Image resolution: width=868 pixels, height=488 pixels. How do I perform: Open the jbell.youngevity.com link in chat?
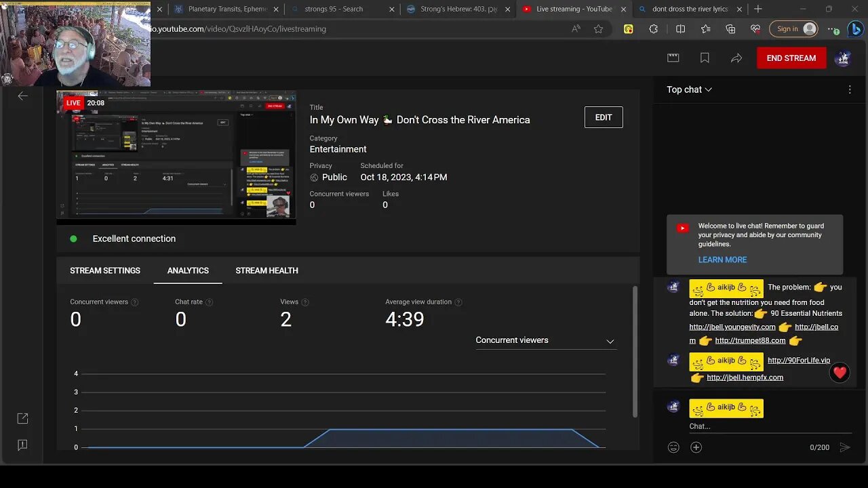pyautogui.click(x=732, y=327)
